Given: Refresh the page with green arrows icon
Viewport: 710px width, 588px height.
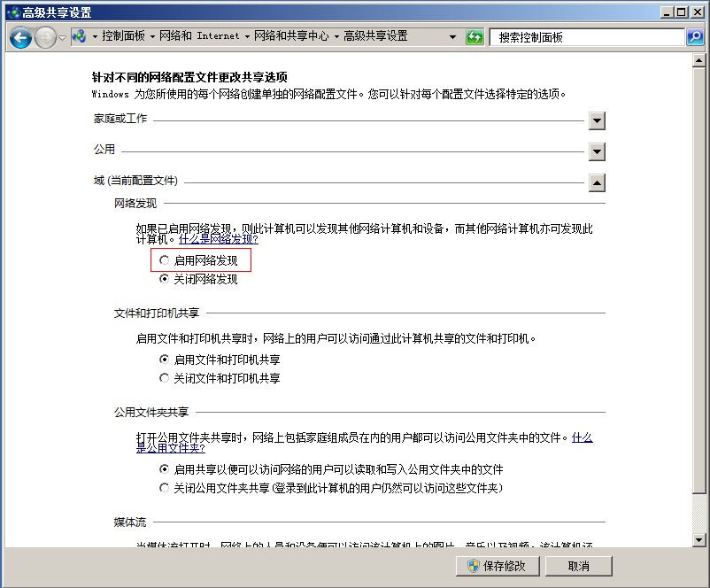Looking at the screenshot, I should [475, 36].
